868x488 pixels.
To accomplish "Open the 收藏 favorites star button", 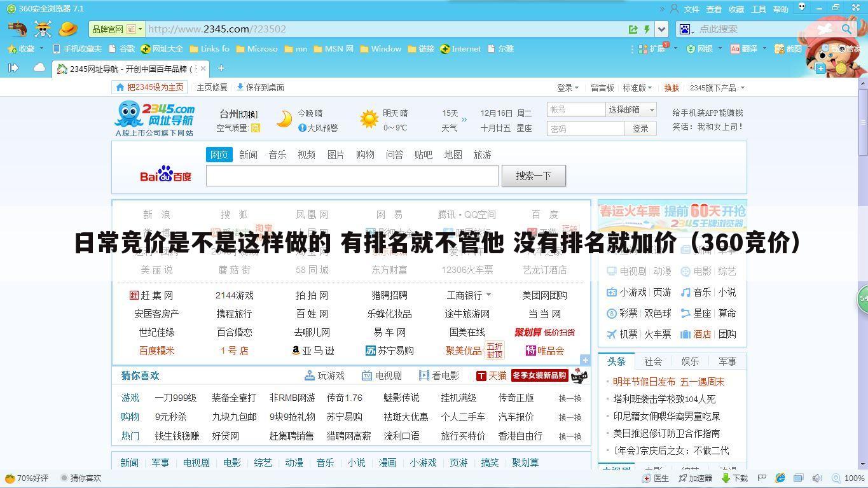I will tap(22, 48).
